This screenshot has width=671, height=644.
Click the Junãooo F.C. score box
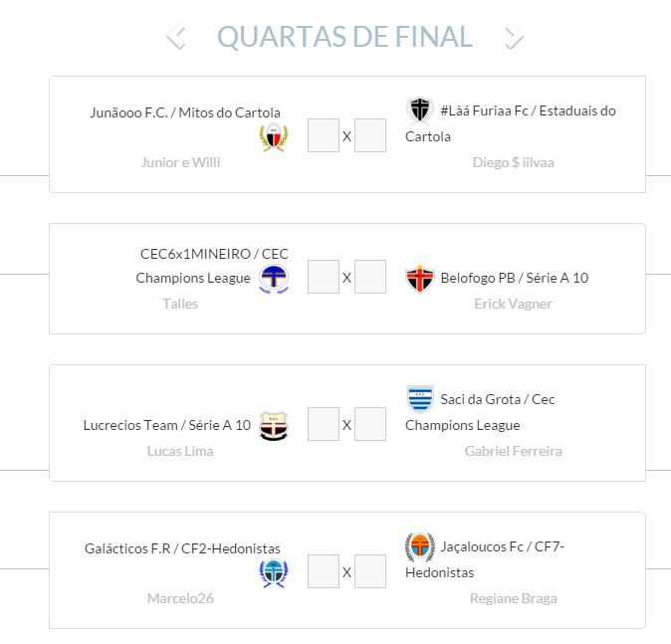coord(324,135)
